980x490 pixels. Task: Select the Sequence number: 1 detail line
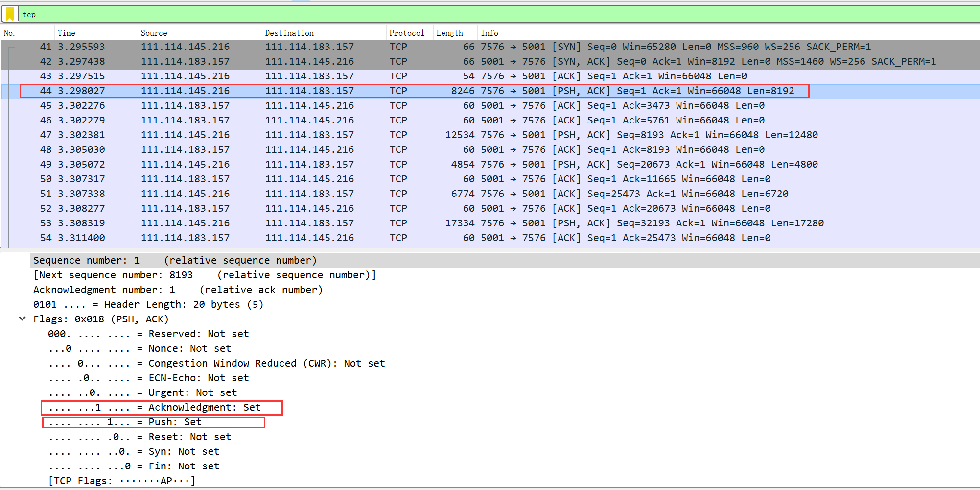[175, 260]
